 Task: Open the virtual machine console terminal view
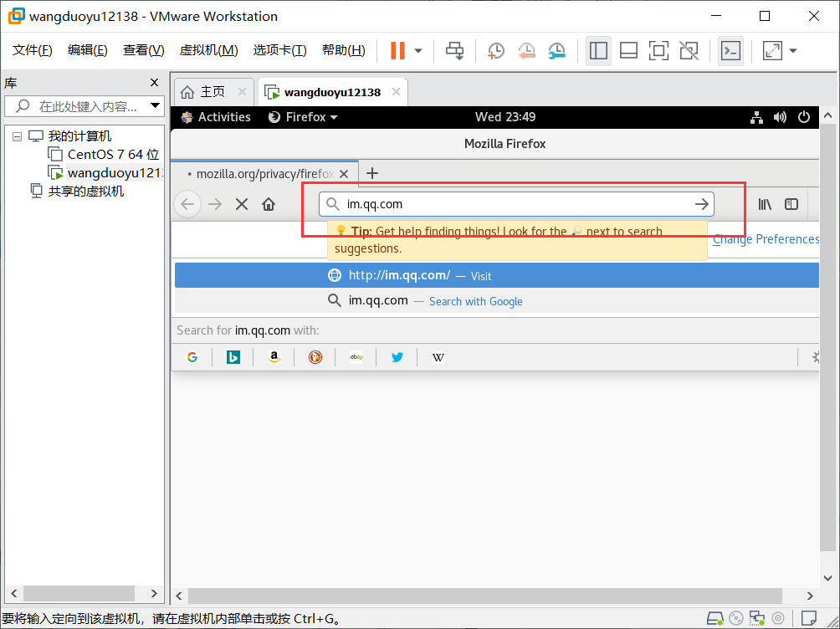click(729, 50)
